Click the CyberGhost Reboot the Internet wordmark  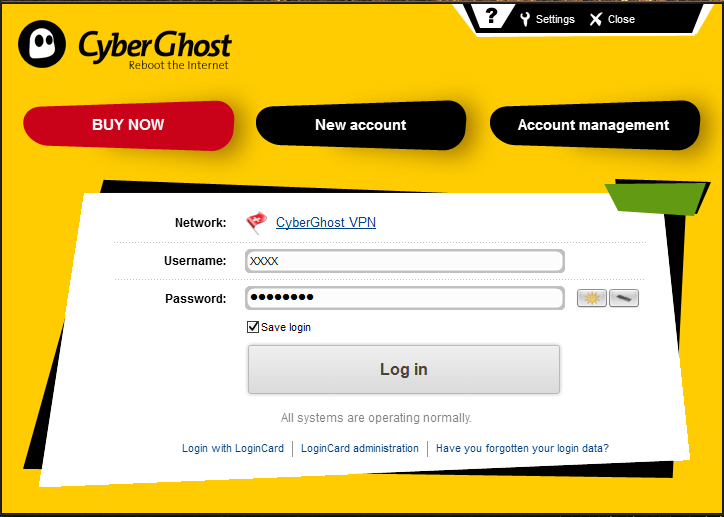click(155, 50)
